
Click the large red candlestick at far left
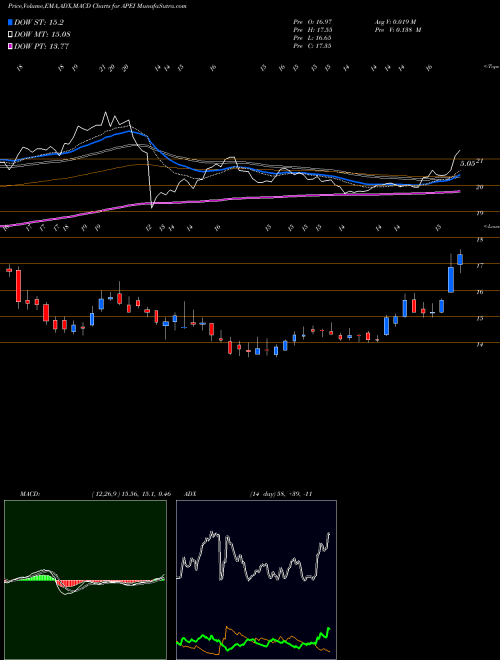point(18,286)
